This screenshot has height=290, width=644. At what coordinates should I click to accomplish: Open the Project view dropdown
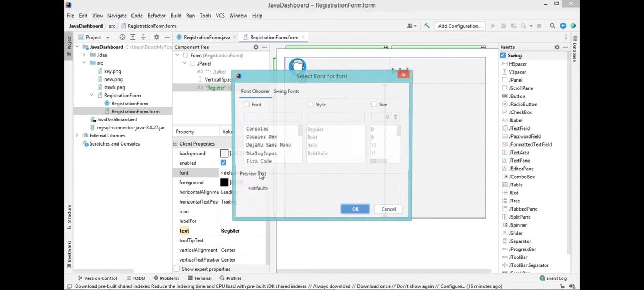[108, 37]
